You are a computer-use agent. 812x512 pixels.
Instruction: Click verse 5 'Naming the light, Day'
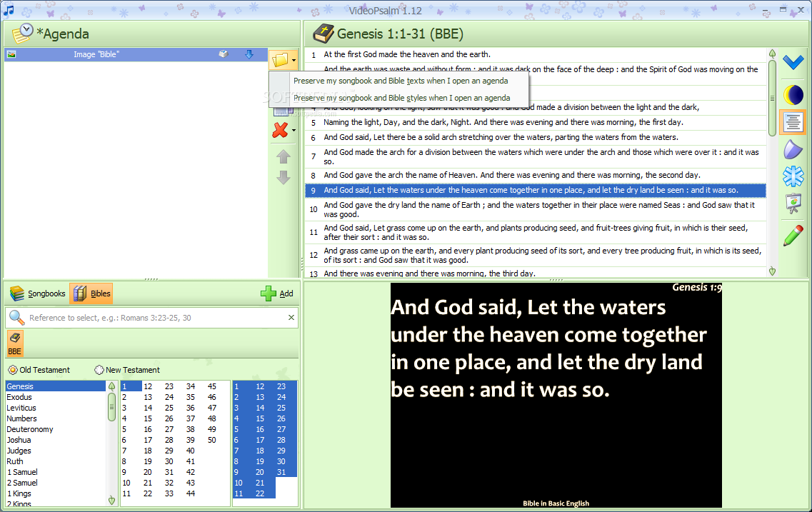(536, 122)
